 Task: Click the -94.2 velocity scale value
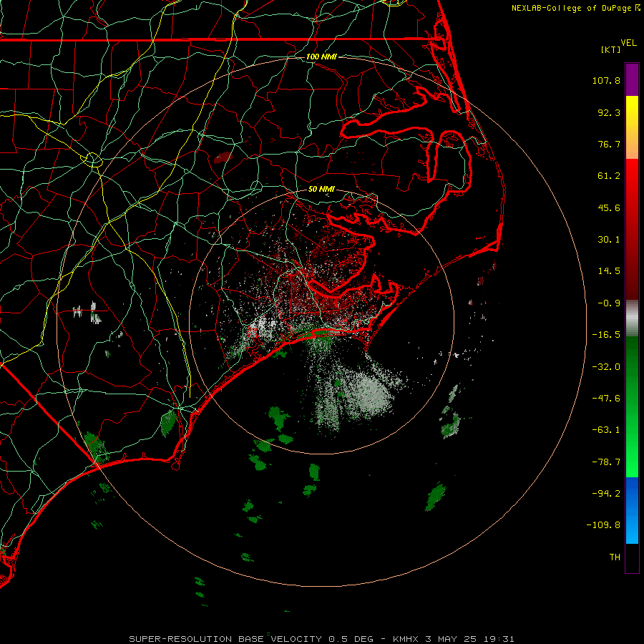(x=606, y=493)
